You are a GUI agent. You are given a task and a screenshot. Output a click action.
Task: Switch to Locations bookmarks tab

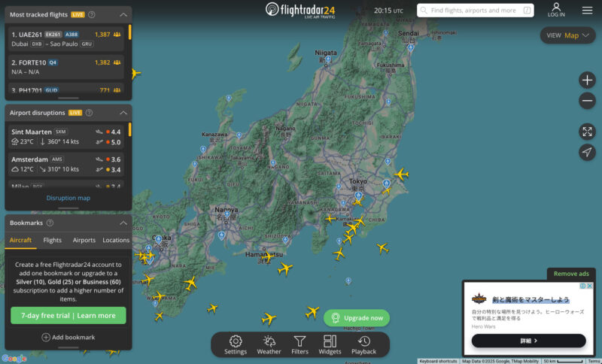point(116,240)
